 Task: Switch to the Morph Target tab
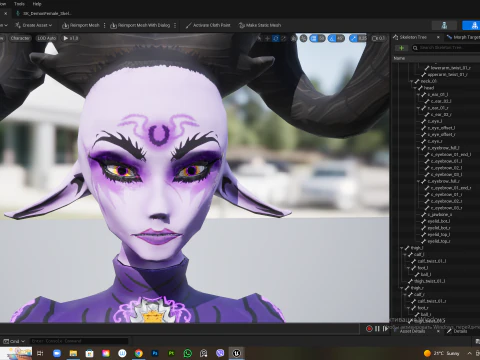(x=463, y=37)
